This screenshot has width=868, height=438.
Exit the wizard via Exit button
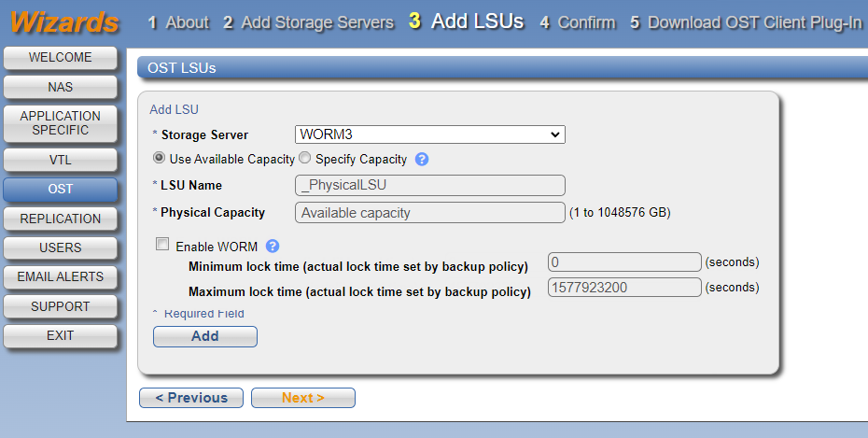61,335
